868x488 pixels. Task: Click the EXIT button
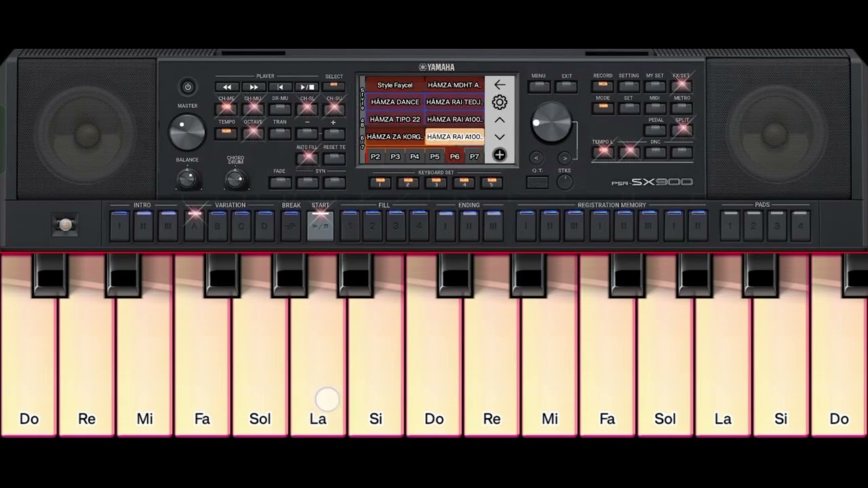(566, 87)
